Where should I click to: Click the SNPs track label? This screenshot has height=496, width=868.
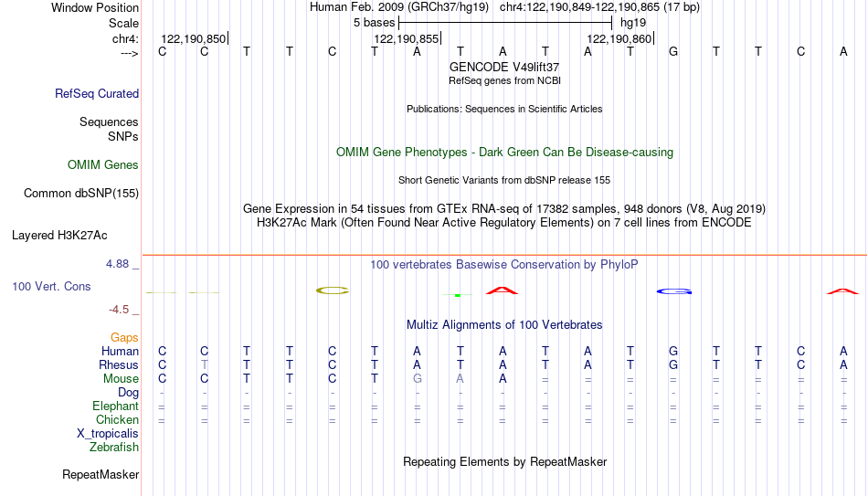pos(123,136)
